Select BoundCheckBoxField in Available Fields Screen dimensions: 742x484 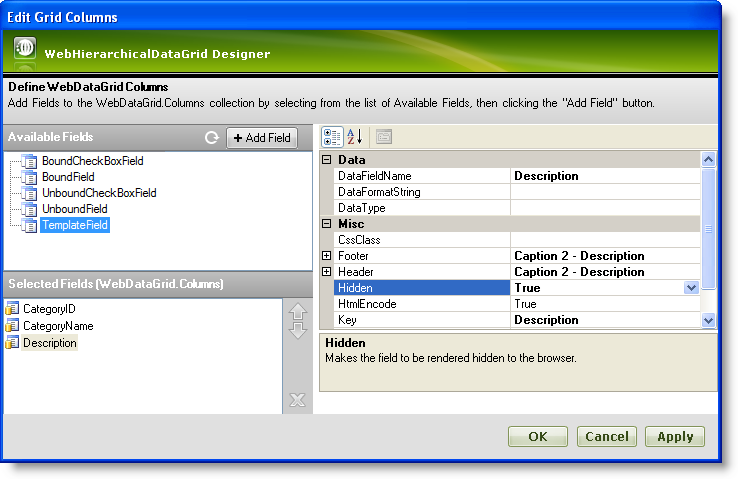[92, 160]
